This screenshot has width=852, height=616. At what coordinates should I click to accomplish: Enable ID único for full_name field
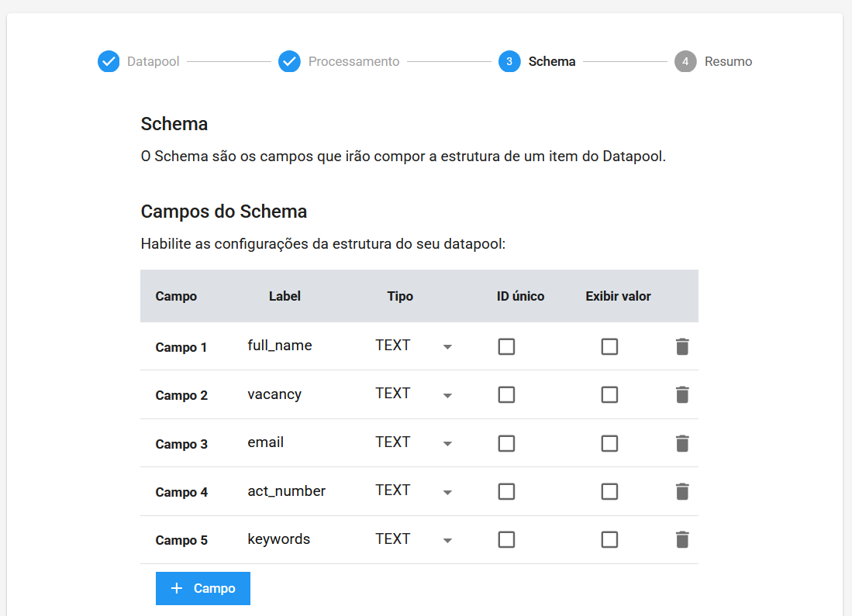tap(506, 346)
